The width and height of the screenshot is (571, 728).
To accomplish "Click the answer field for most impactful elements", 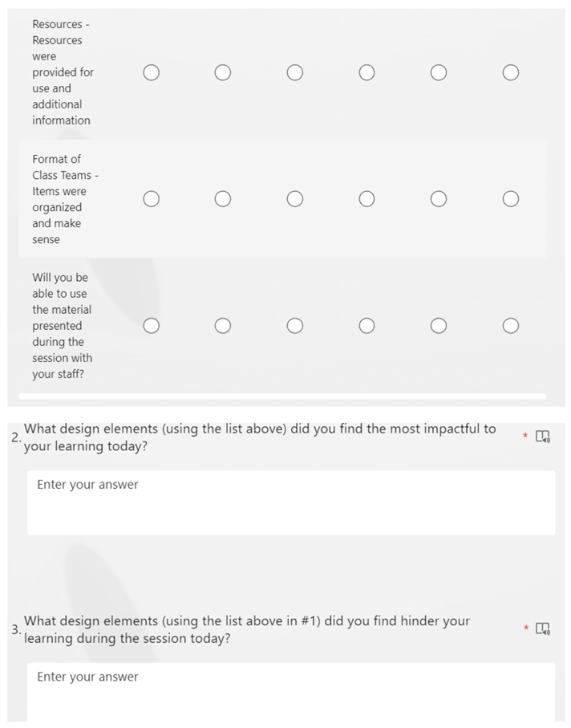I will point(290,502).
